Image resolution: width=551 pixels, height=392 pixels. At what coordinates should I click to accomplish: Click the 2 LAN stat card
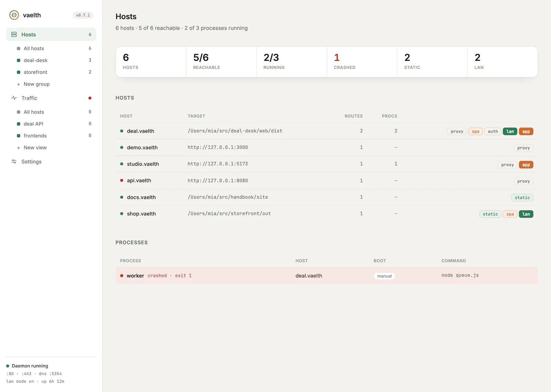(x=502, y=62)
